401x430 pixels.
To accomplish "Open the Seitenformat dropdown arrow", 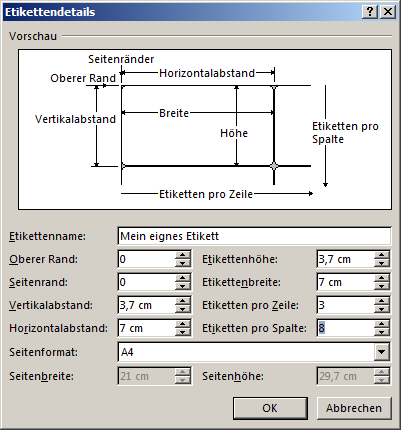I will tap(381, 352).
